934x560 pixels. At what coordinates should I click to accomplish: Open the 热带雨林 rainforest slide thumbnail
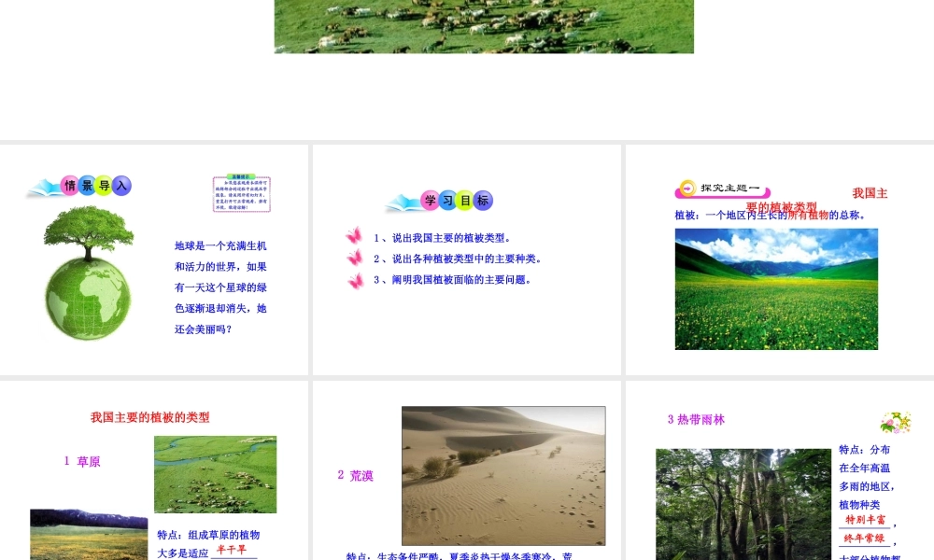pos(780,470)
